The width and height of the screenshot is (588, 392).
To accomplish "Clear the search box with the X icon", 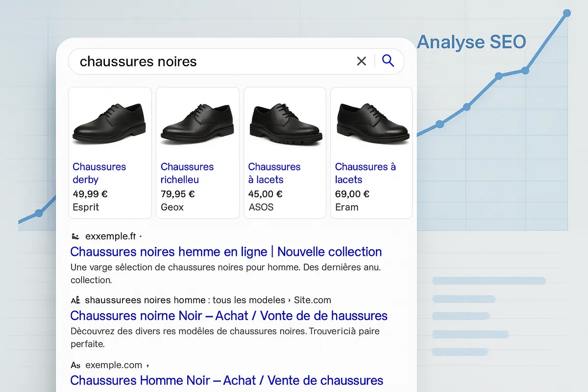I will pos(361,61).
